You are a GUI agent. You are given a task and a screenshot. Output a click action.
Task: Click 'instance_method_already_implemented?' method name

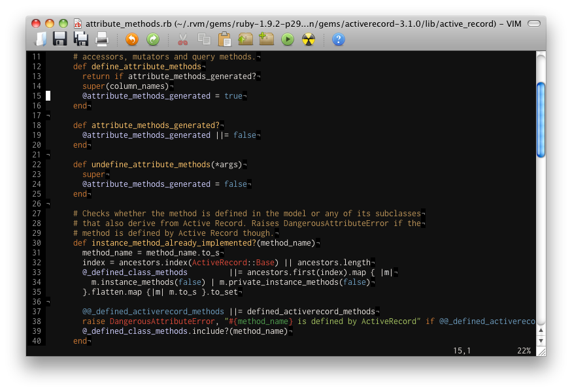pyautogui.click(x=174, y=243)
